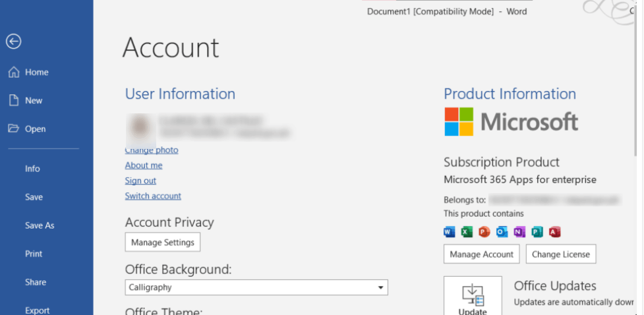Click the 'This product contains' text
This screenshot has width=644, height=315.
click(x=484, y=214)
